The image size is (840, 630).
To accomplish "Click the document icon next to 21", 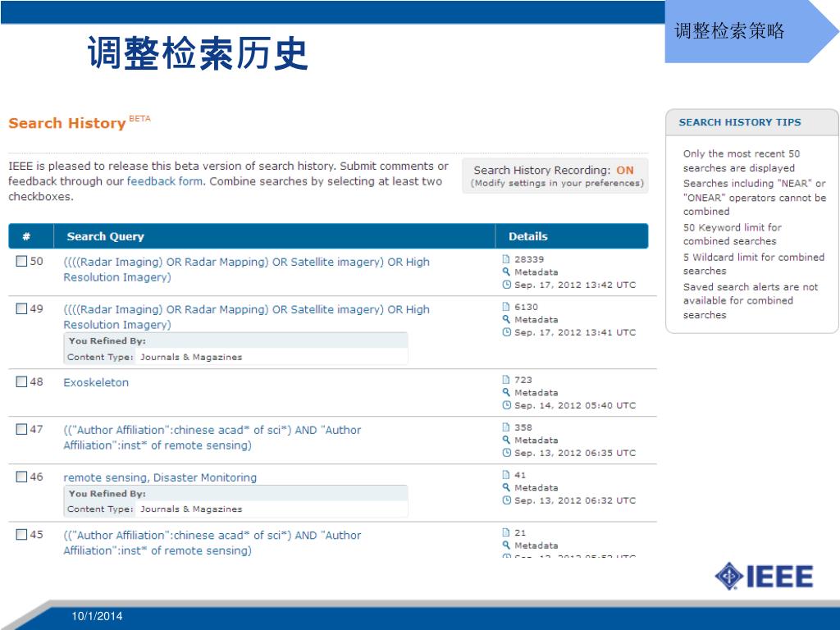I will tap(505, 532).
